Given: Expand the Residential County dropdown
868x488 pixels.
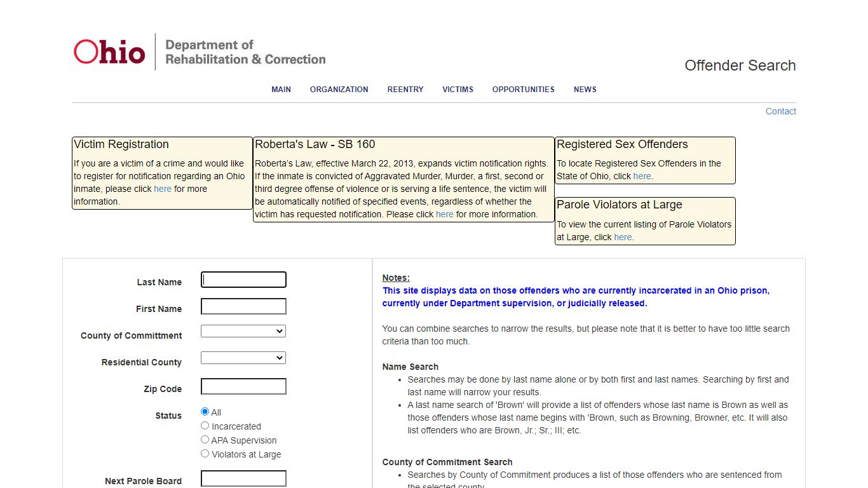Looking at the screenshot, I should point(243,358).
